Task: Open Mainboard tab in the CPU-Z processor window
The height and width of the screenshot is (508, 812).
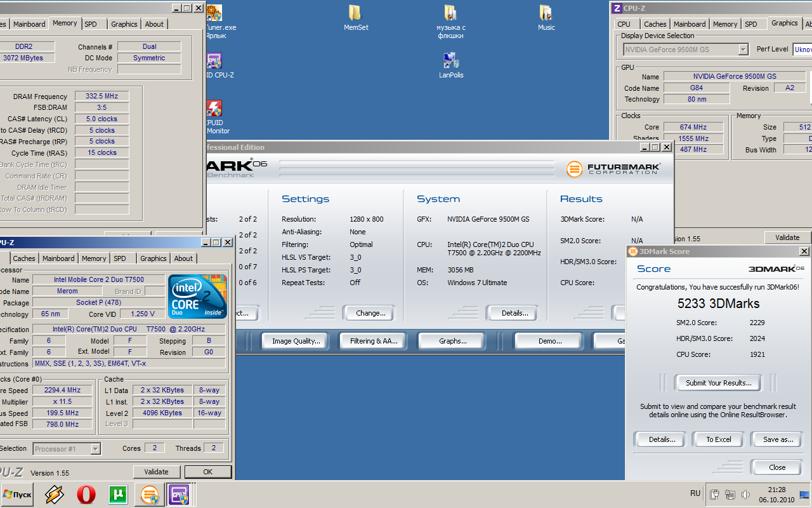Action: pyautogui.click(x=58, y=258)
